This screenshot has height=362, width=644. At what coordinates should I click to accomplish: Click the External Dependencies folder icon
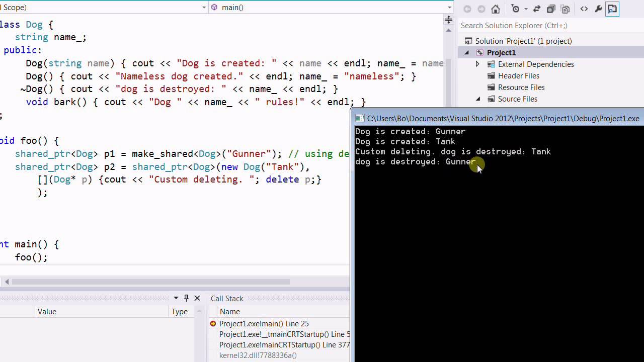pyautogui.click(x=491, y=64)
